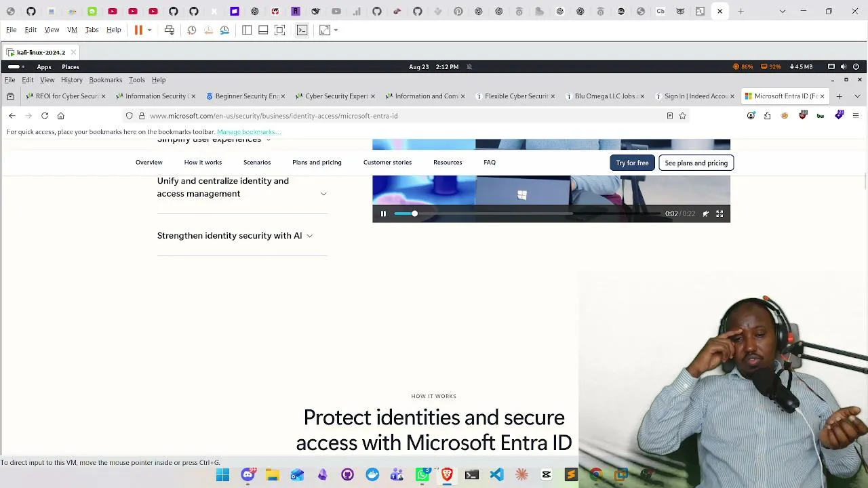
Task: Open the Kali Apps menu
Action: click(44, 66)
